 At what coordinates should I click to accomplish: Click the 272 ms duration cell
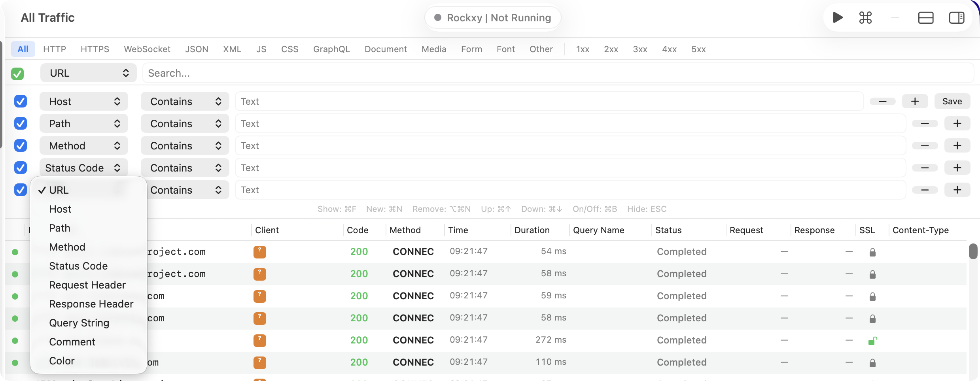(551, 340)
